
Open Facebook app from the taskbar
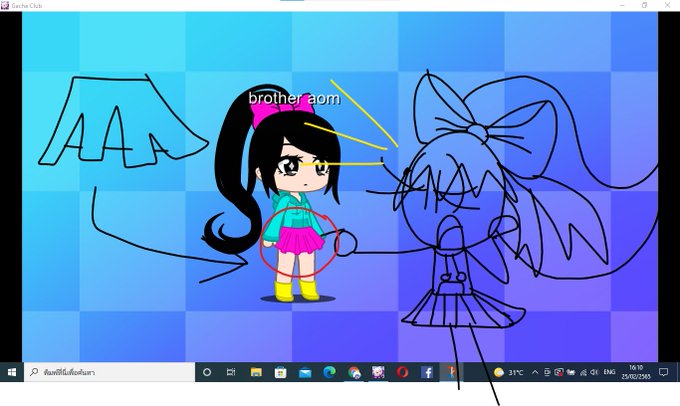pyautogui.click(x=427, y=372)
